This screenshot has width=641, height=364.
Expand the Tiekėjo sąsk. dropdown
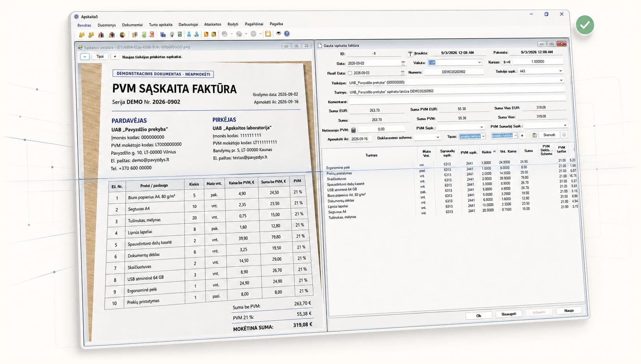[x=560, y=71]
